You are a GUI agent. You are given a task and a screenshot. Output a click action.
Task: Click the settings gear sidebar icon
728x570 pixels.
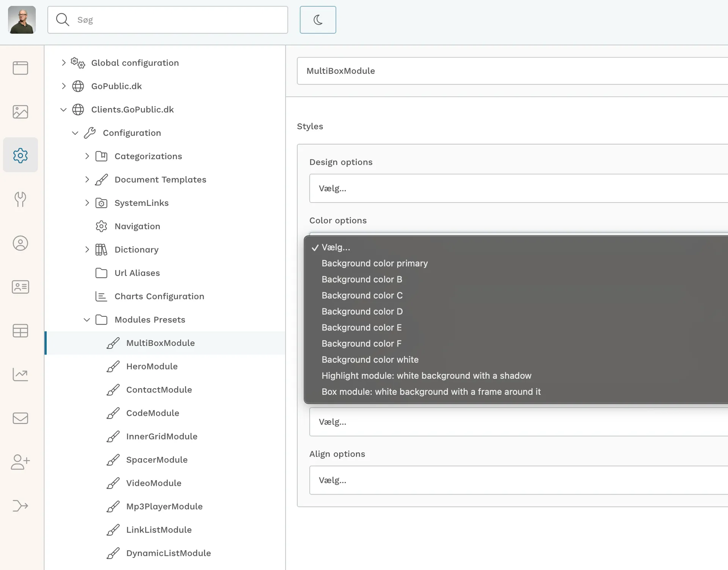click(x=20, y=155)
